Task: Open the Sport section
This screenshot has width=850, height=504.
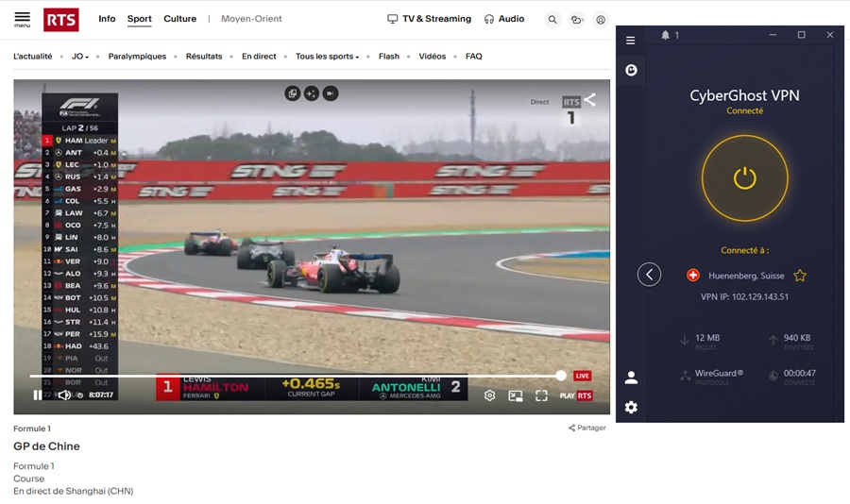Action: click(140, 19)
